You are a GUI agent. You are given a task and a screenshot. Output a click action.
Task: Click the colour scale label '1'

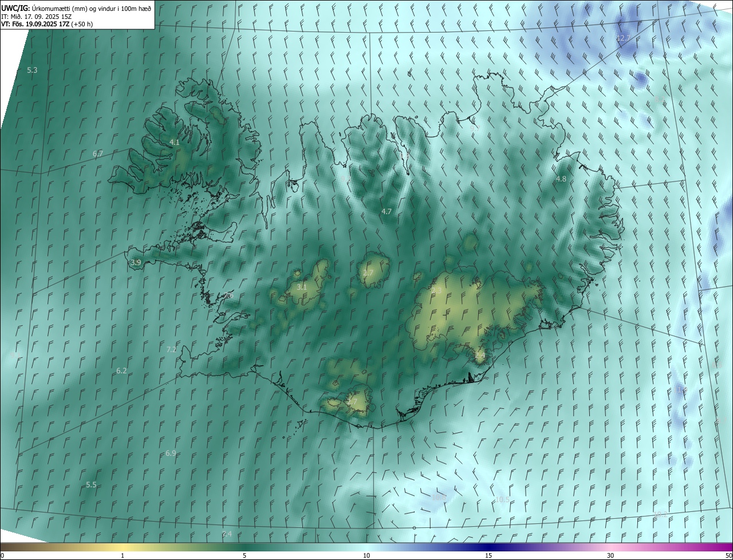[123, 555]
